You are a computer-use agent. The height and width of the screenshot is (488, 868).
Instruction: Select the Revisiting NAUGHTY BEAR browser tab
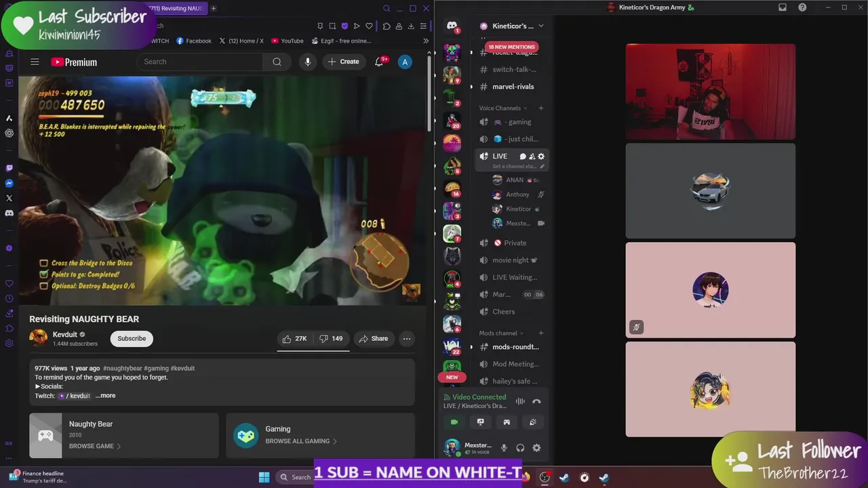coord(175,8)
